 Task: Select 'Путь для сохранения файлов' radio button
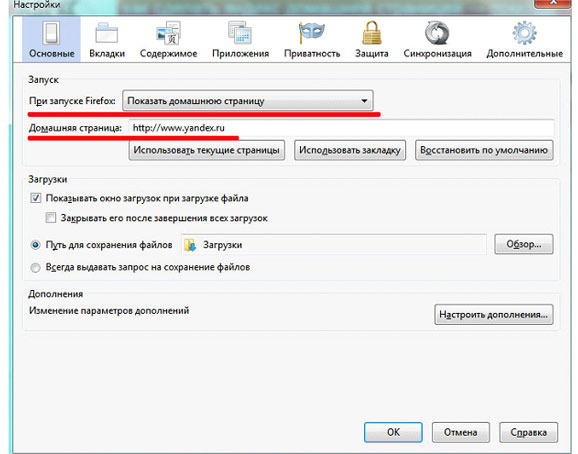(x=35, y=245)
